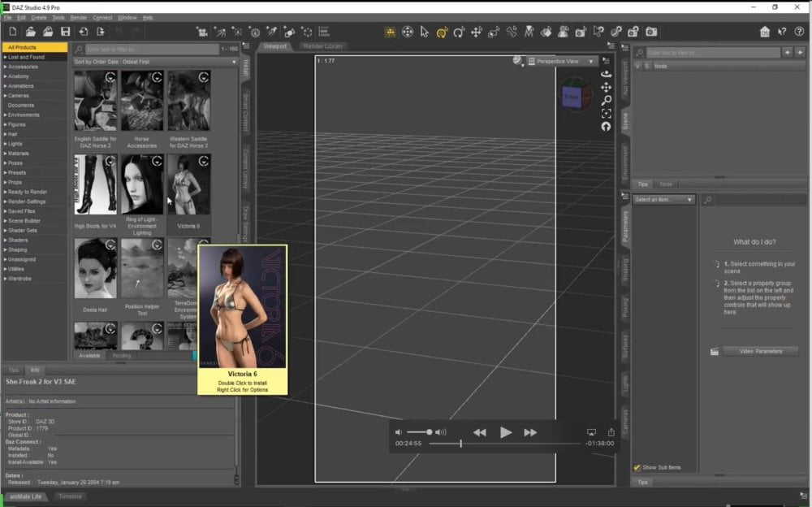Switch to the Render Library tab
812x507 pixels.
[322, 46]
